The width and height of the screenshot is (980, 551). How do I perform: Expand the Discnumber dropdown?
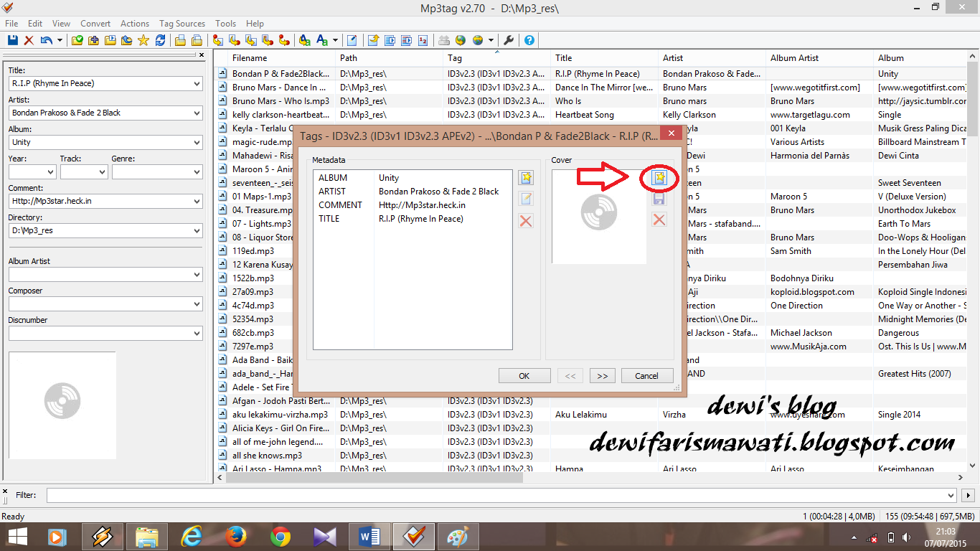[x=197, y=334]
